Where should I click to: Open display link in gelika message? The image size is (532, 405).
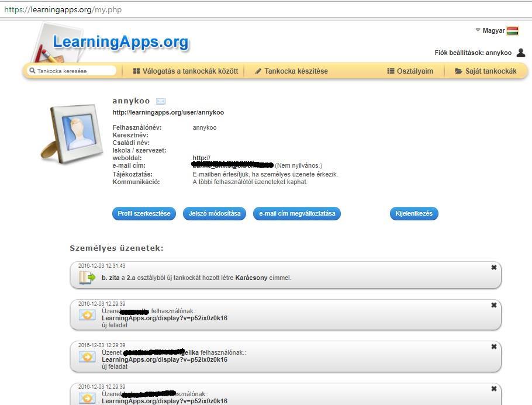[164, 359]
